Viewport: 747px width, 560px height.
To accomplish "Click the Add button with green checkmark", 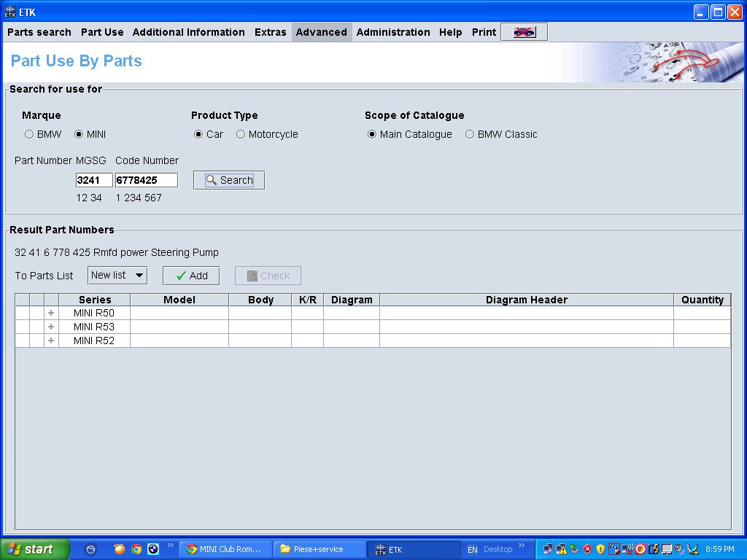I will coord(191,276).
